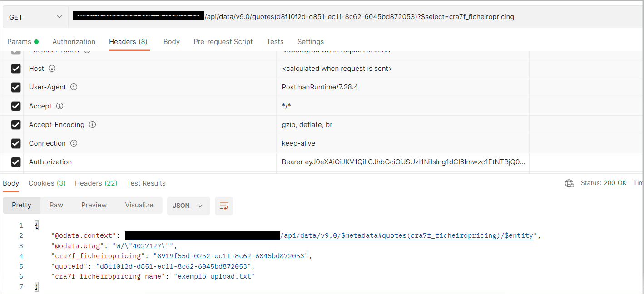The width and height of the screenshot is (644, 294).
Task: Click the Bearer token value field
Action: coord(403,162)
